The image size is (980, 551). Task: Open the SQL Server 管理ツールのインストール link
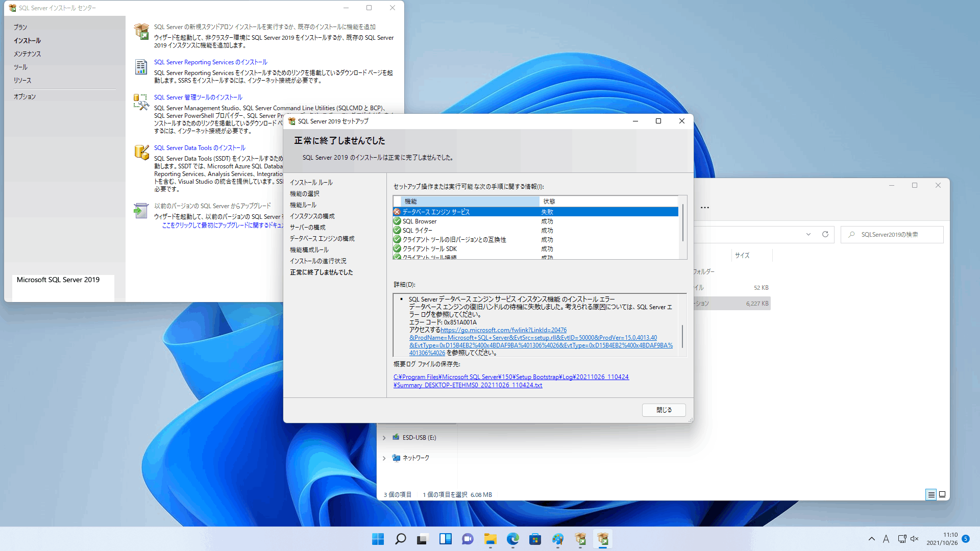pyautogui.click(x=198, y=97)
